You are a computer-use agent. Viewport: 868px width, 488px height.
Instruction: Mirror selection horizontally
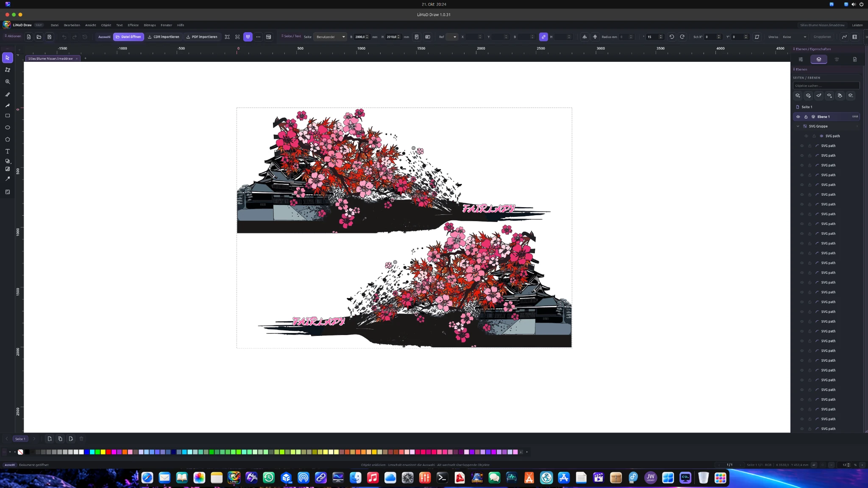[585, 37]
